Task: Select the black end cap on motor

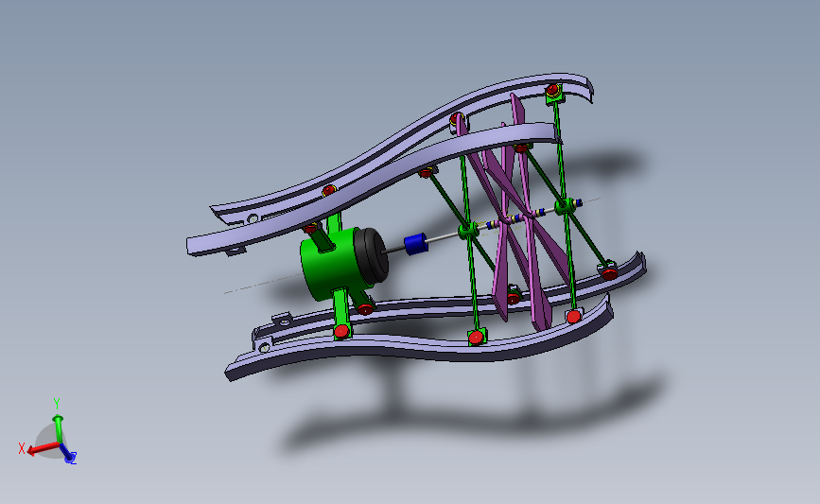Action: [373, 255]
